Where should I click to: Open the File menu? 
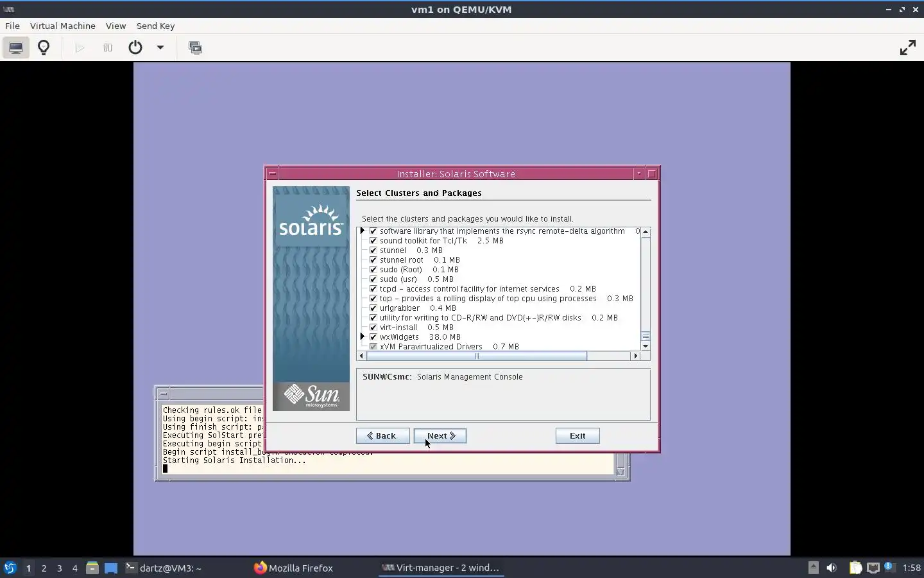coord(12,26)
